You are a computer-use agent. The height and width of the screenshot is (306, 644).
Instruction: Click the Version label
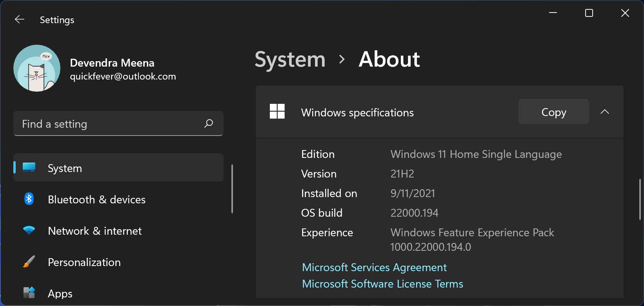point(319,174)
